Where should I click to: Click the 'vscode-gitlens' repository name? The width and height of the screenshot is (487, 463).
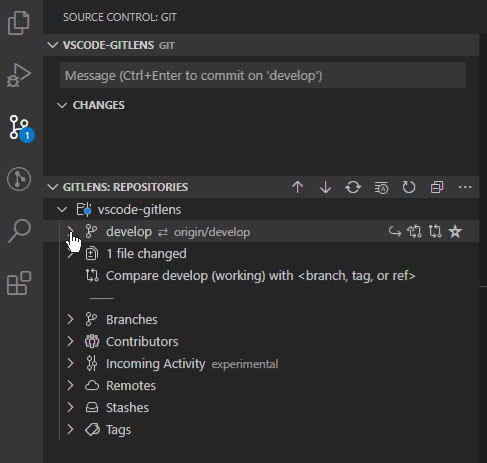click(139, 210)
